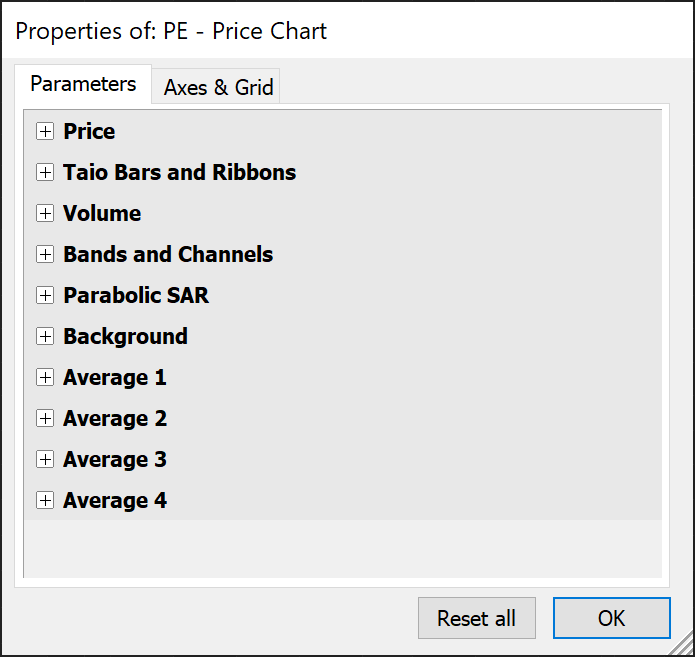The height and width of the screenshot is (657, 695).
Task: Expand Average 1 parameters
Action: click(45, 377)
